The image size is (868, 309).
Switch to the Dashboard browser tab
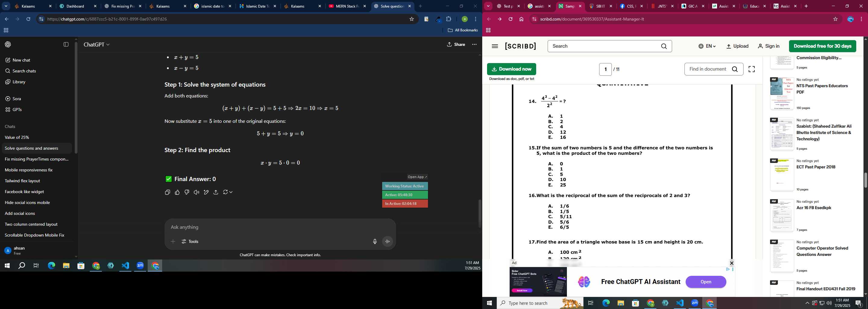pos(78,6)
